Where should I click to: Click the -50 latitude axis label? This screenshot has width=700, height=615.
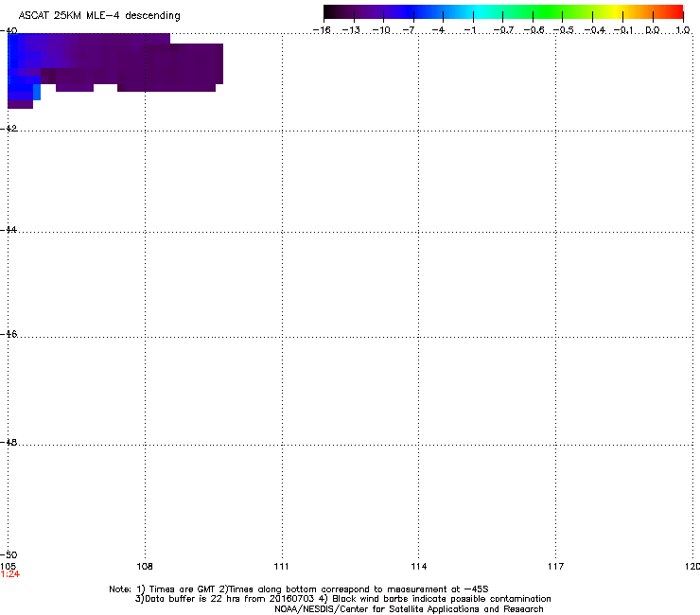pos(9,555)
